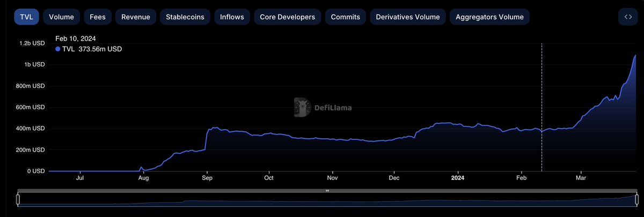644x217 pixels.
Task: Click the 400m USD axis label
Action: click(x=31, y=129)
